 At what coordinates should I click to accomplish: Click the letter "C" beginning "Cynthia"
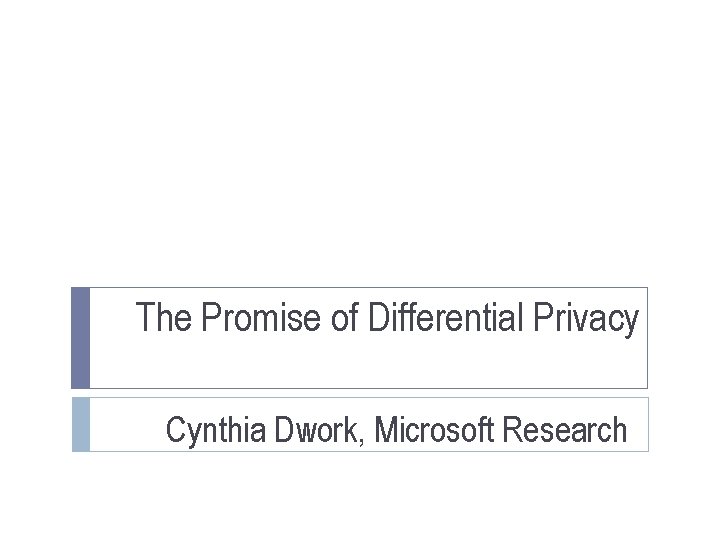174,431
